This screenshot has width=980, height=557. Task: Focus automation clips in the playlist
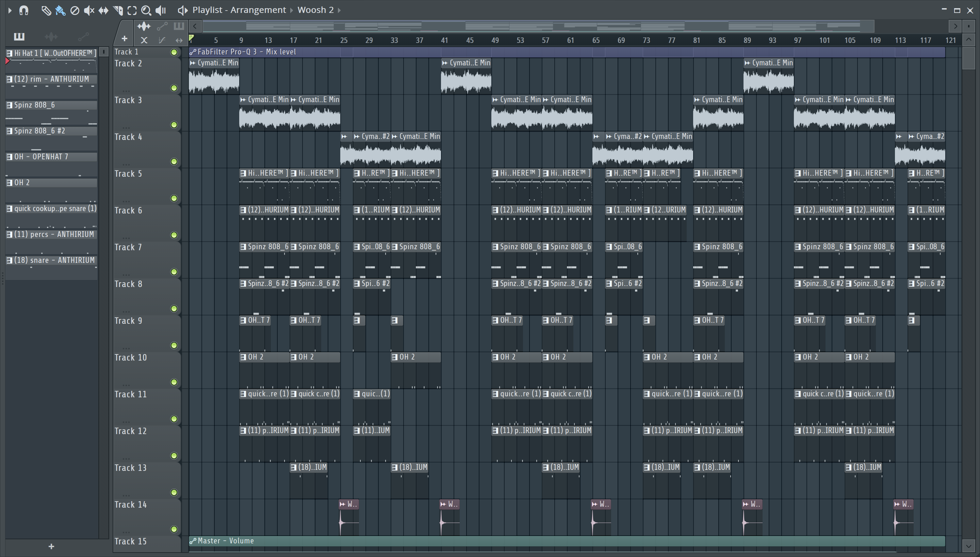(162, 26)
